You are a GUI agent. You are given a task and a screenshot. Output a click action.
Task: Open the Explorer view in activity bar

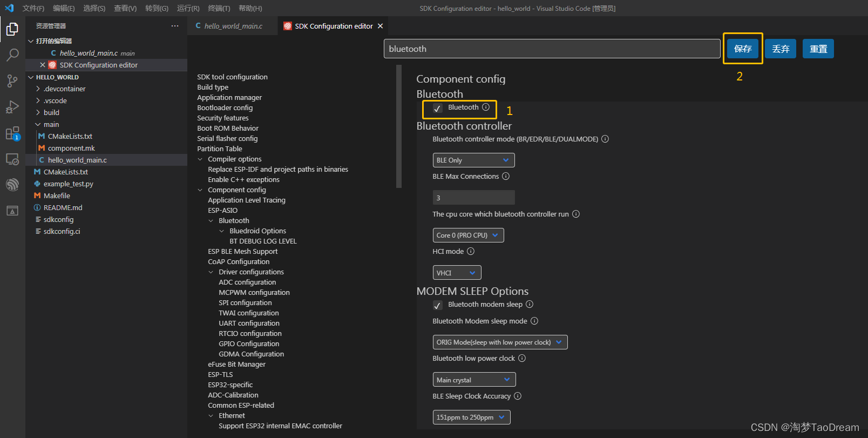[12, 29]
